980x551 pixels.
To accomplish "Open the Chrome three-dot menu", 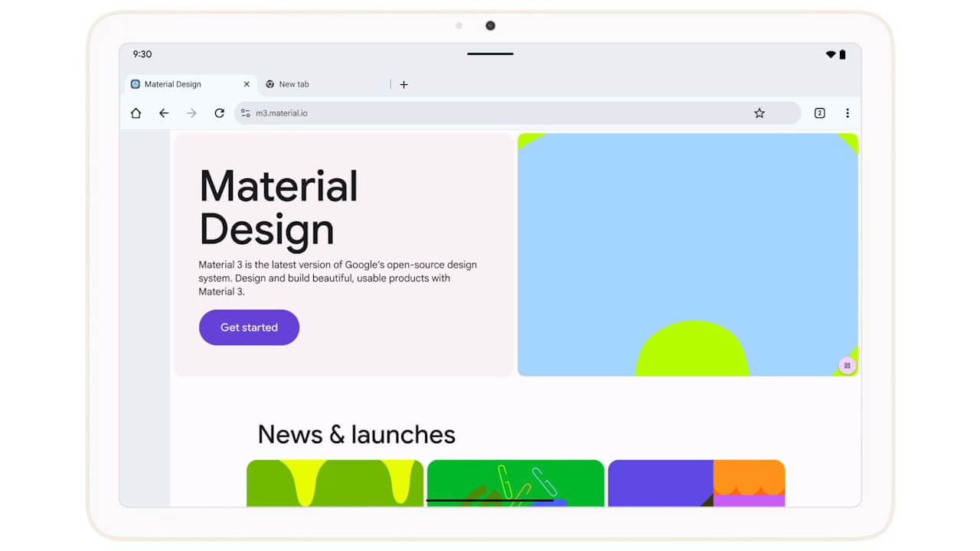I will (x=848, y=113).
